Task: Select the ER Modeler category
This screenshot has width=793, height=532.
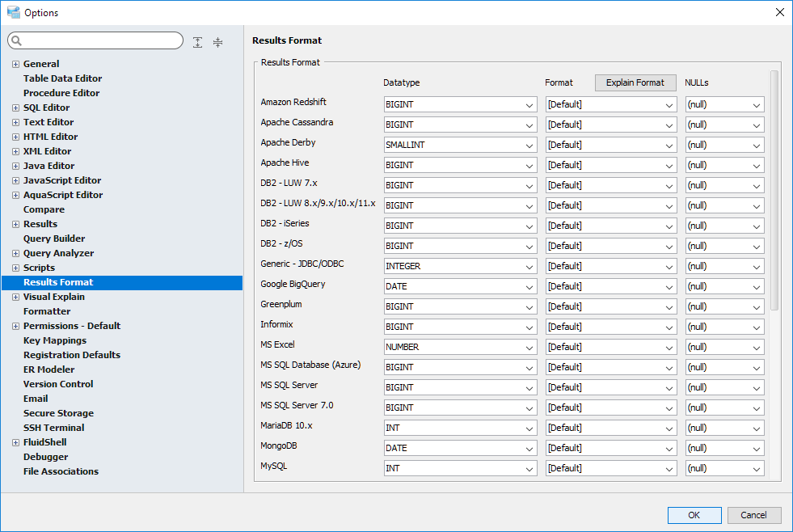Action: click(49, 369)
